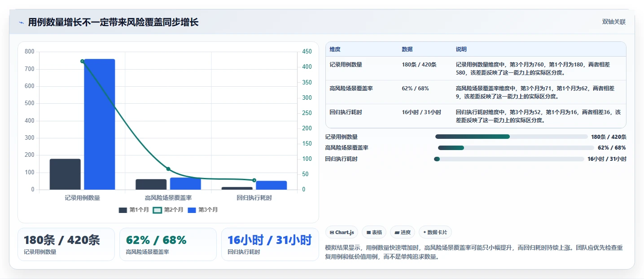The image size is (644, 279).
Task: Click the blue 第3个月 bar for 高风险场景覆盖率
Action: 185,184
